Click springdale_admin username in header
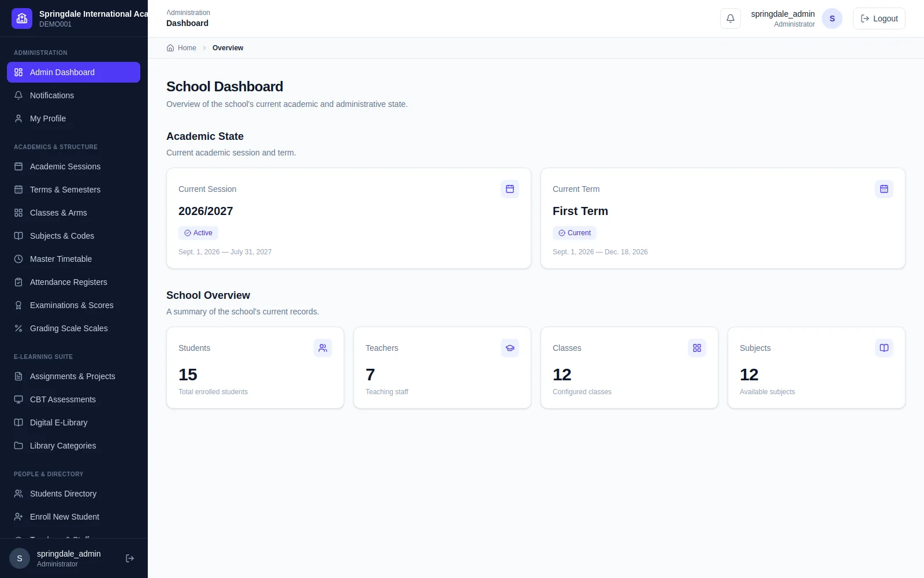Viewport: 924px width, 578px height. point(783,14)
